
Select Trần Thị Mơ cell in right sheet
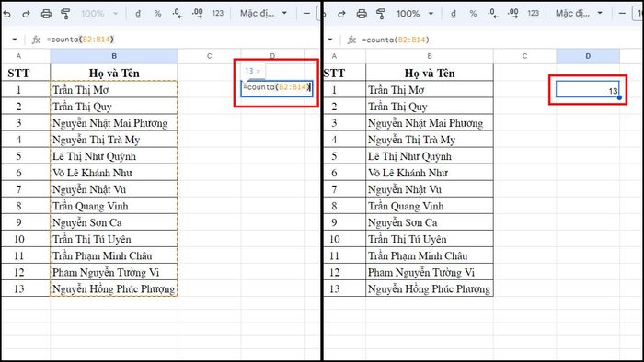point(430,89)
